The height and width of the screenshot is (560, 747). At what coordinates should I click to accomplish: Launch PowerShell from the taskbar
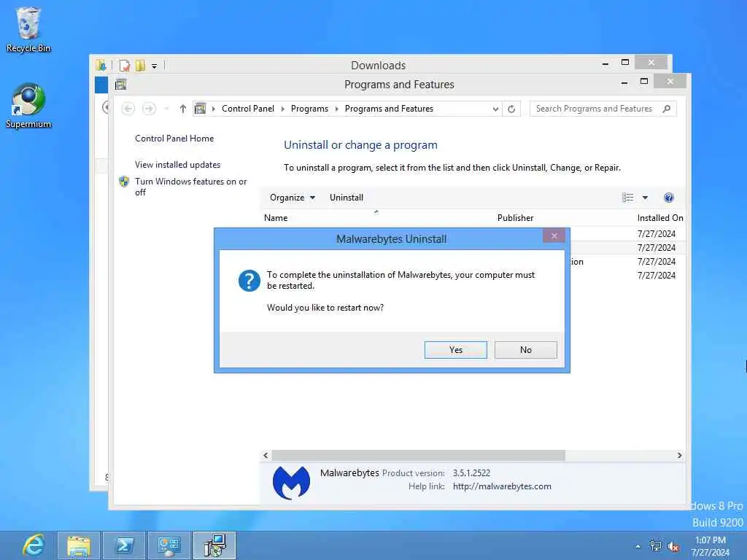pos(124,545)
